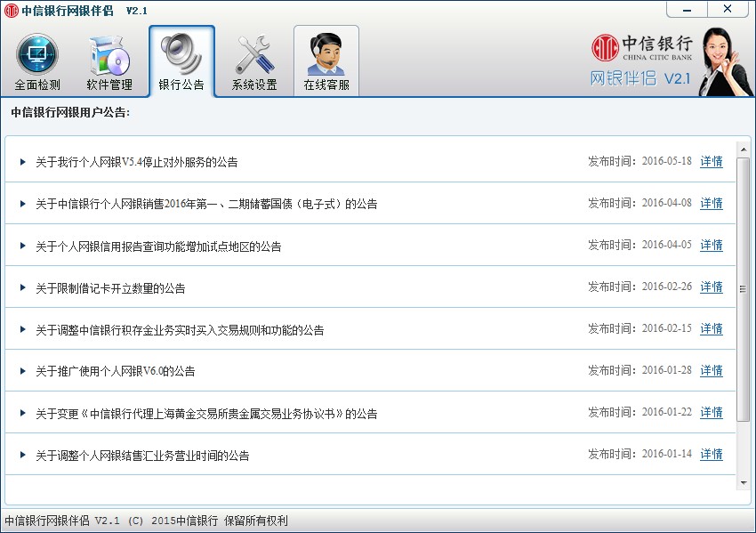756x533 pixels.
Task: Click the 中信银行网银用户公告 heading
Action: coord(70,112)
